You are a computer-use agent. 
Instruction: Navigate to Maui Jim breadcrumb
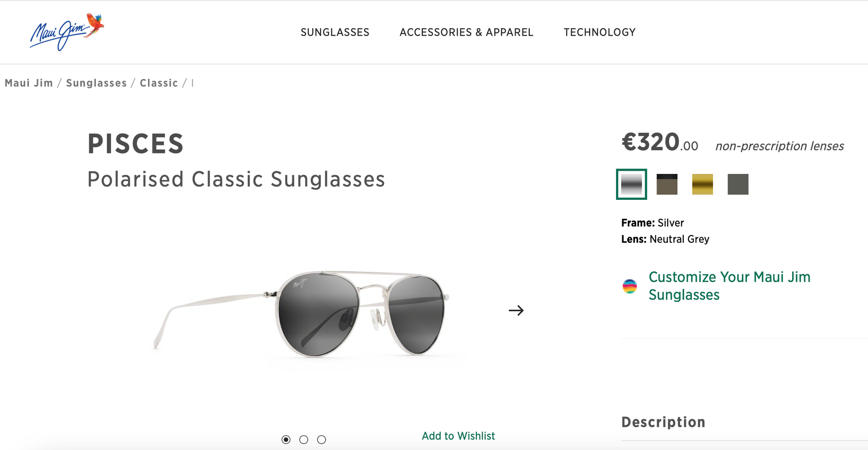click(x=28, y=83)
